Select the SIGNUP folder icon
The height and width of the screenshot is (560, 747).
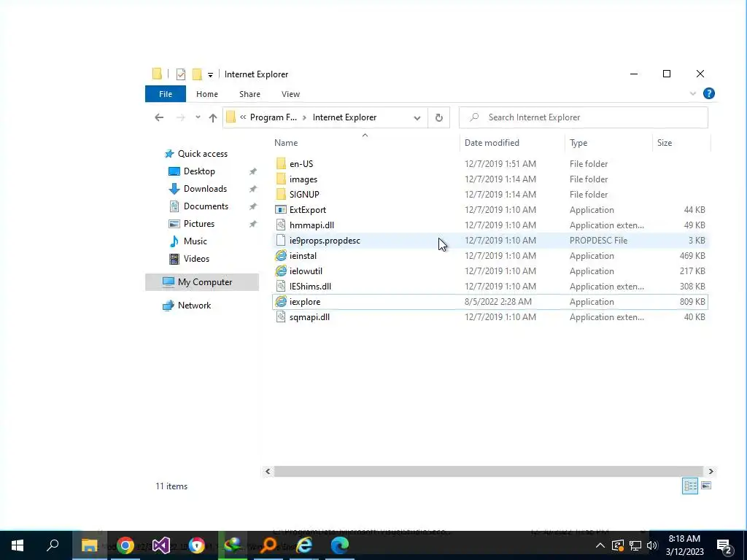[281, 194]
